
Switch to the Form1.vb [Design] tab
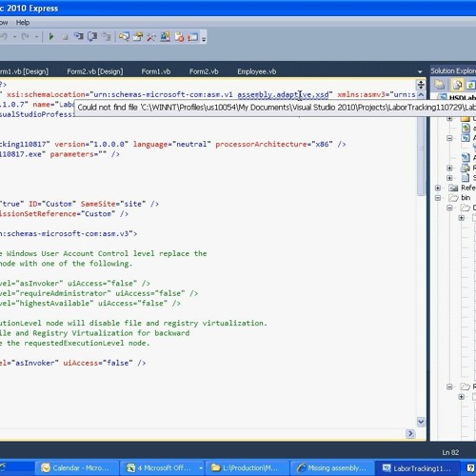24,71
